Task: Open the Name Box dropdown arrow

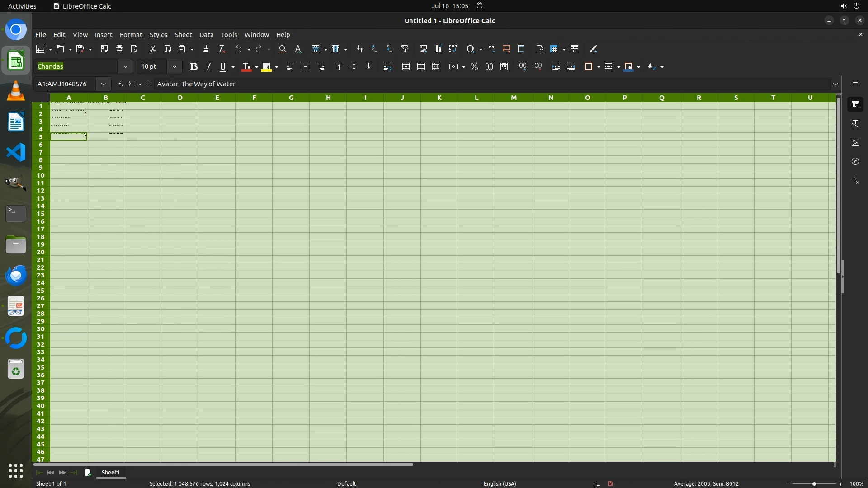Action: coord(104,84)
